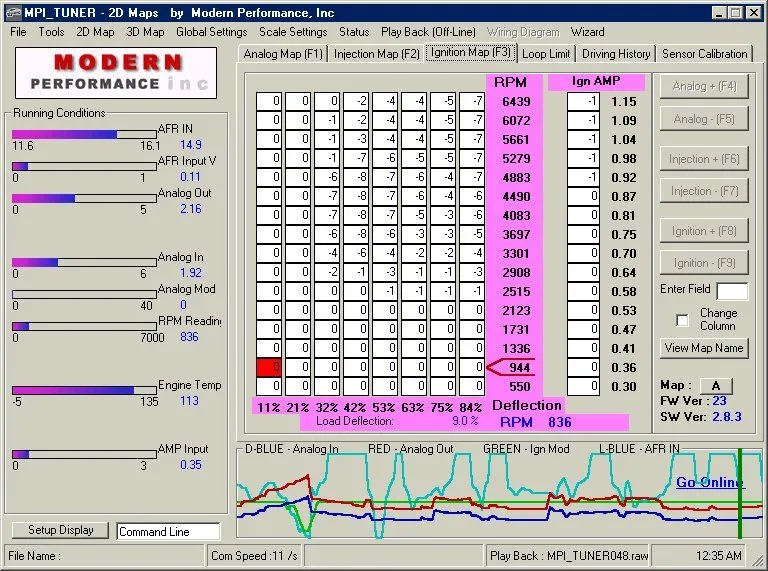The image size is (768, 571).
Task: Click the Modern Performance logo
Action: [x=115, y=73]
